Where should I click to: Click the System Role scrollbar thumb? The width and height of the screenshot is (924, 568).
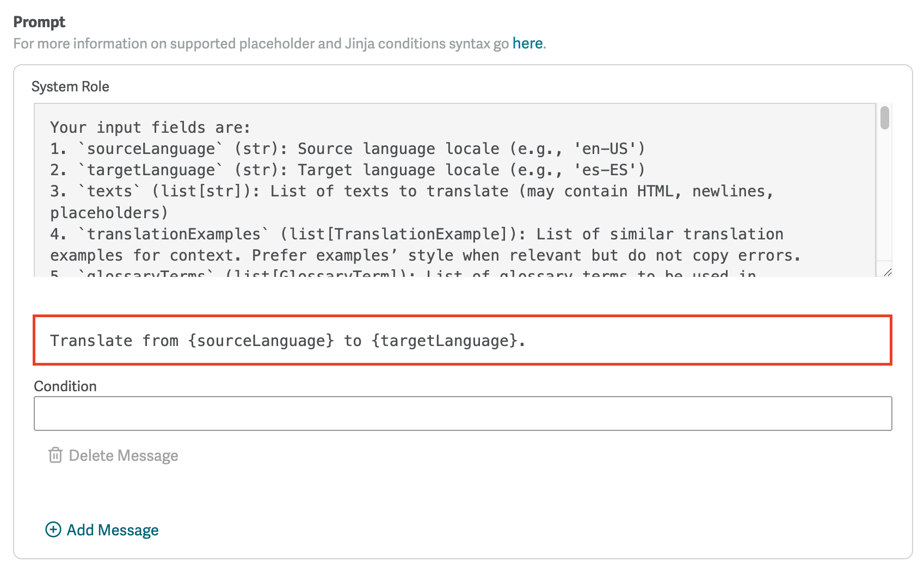[884, 118]
